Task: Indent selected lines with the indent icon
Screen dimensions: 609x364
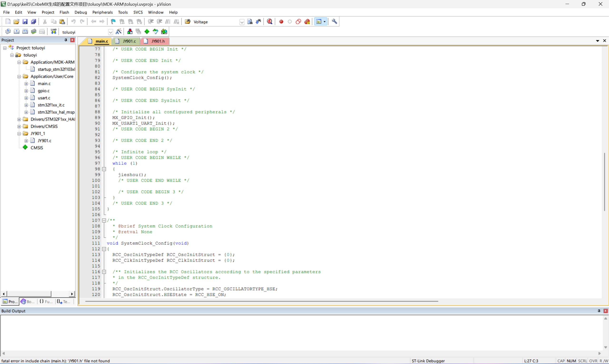Action: (x=151, y=22)
